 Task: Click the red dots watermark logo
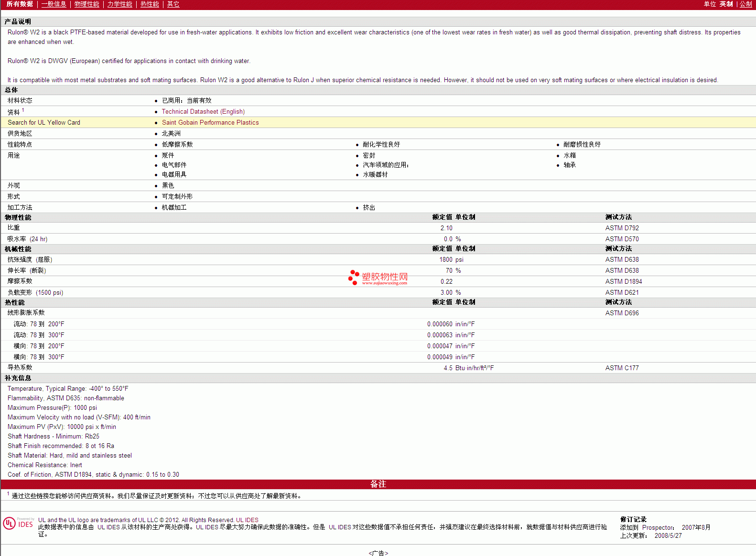[354, 277]
